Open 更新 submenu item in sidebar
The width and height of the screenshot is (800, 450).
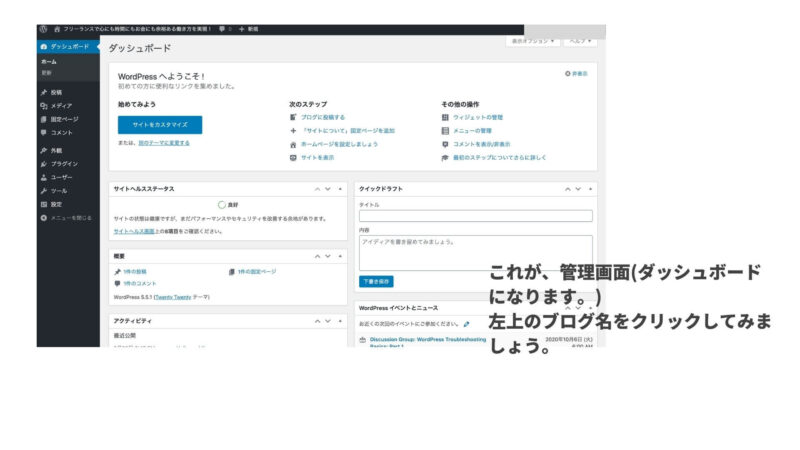point(46,73)
